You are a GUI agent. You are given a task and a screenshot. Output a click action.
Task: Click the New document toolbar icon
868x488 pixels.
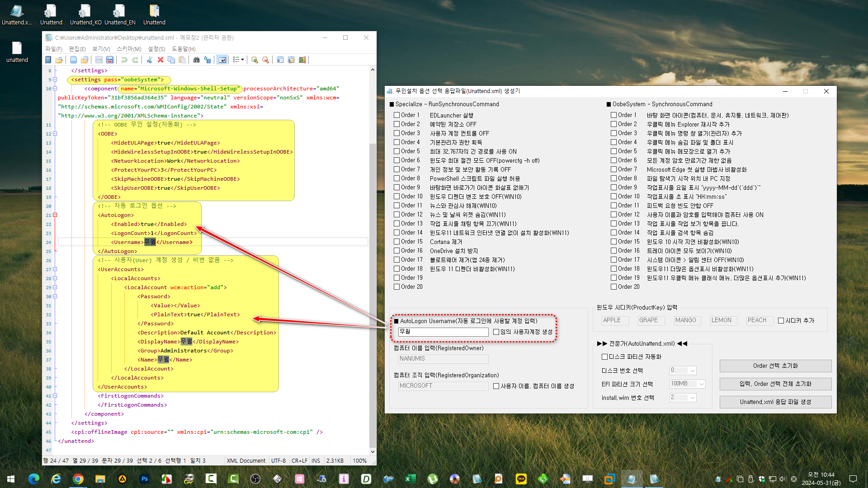(x=74, y=60)
